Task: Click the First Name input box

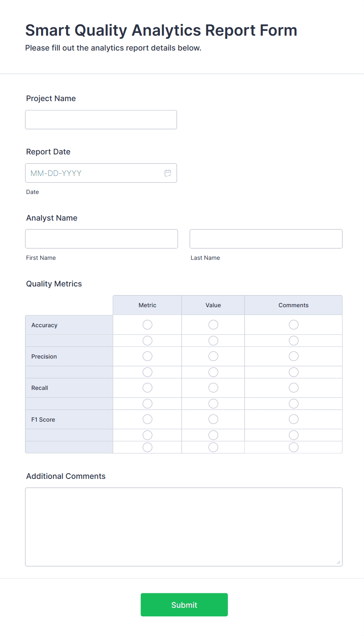Action: pos(101,239)
